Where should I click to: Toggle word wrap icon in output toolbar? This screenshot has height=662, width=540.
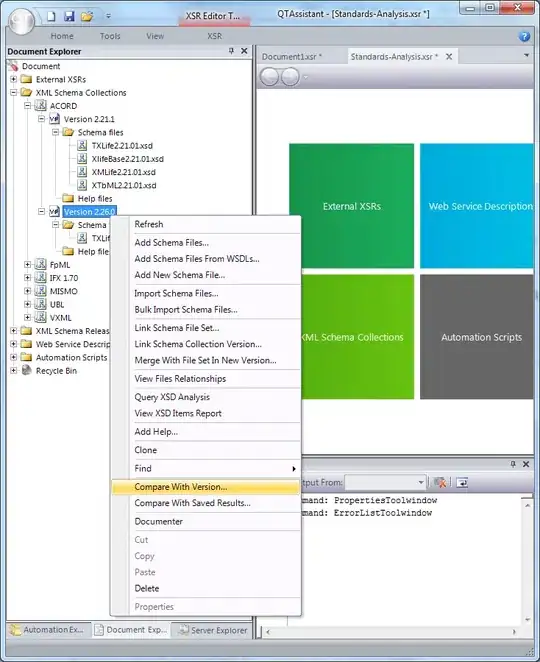tap(462, 482)
